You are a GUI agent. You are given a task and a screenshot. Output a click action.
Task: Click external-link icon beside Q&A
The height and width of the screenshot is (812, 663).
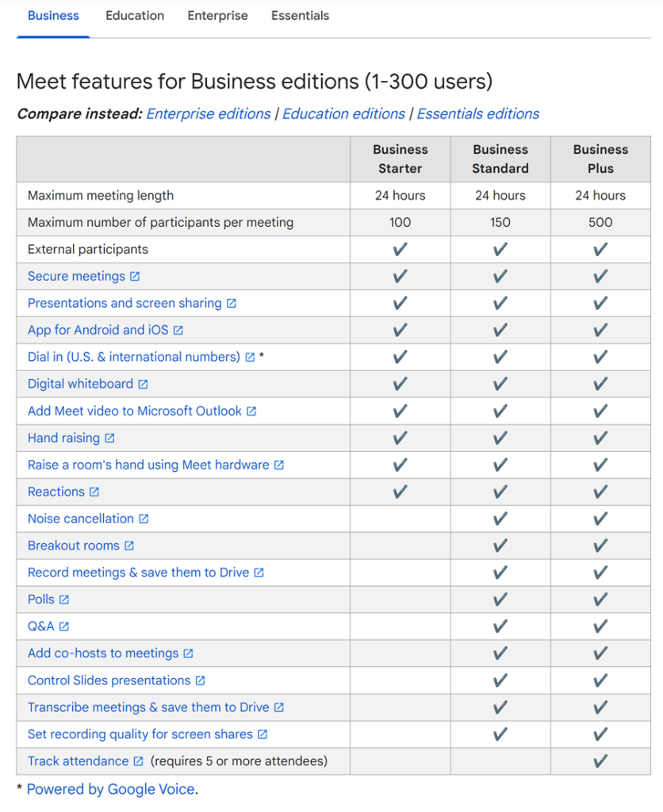pos(63,626)
